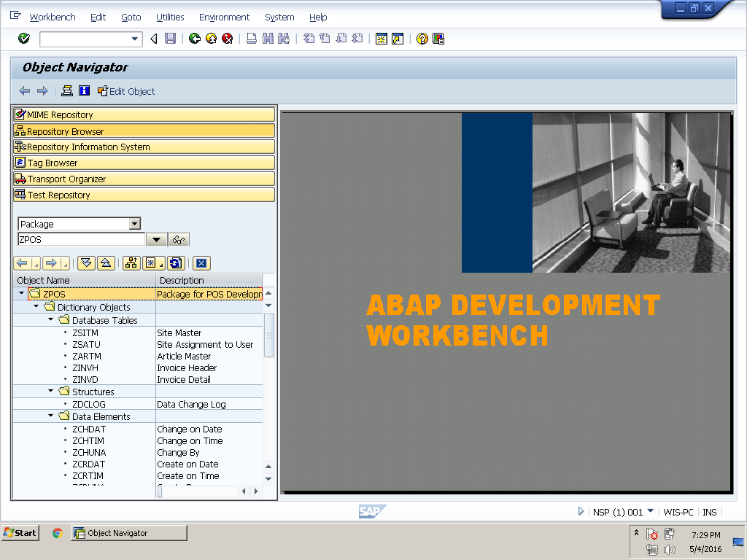Open the command field dropdown arrow
Image resolution: width=747 pixels, height=560 pixels.
(135, 39)
